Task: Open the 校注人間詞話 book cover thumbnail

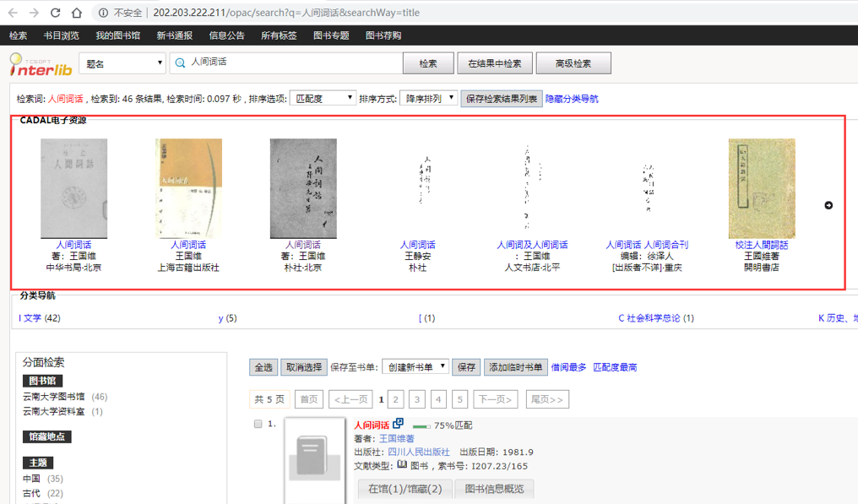Action: 762,188
